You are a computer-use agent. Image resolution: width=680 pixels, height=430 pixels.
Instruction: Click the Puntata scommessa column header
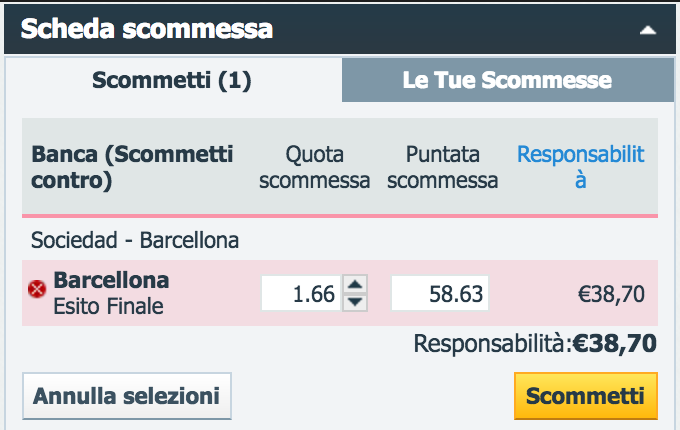click(443, 167)
